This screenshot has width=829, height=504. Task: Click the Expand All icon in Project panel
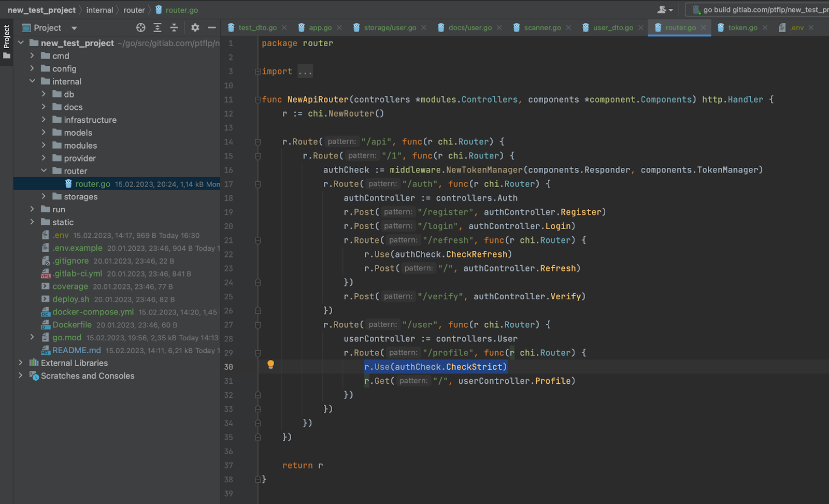tap(158, 28)
